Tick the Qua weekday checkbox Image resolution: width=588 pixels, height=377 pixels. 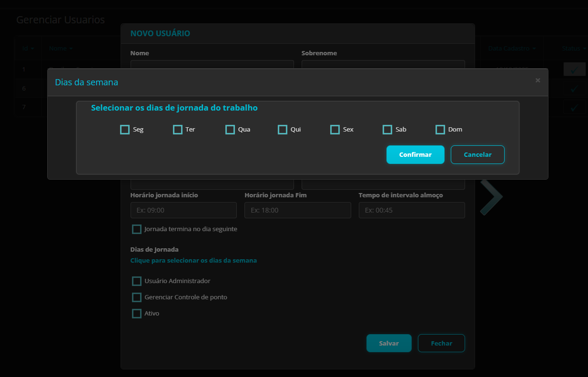230,130
